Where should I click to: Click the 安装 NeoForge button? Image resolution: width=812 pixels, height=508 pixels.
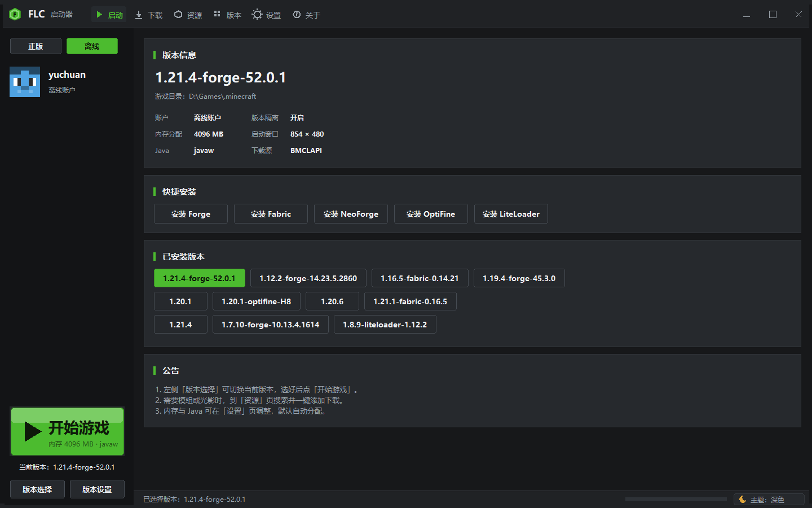(x=351, y=214)
